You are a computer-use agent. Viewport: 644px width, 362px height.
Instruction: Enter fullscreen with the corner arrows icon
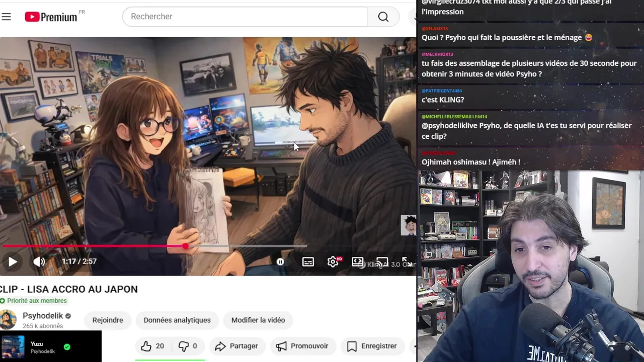click(x=407, y=261)
